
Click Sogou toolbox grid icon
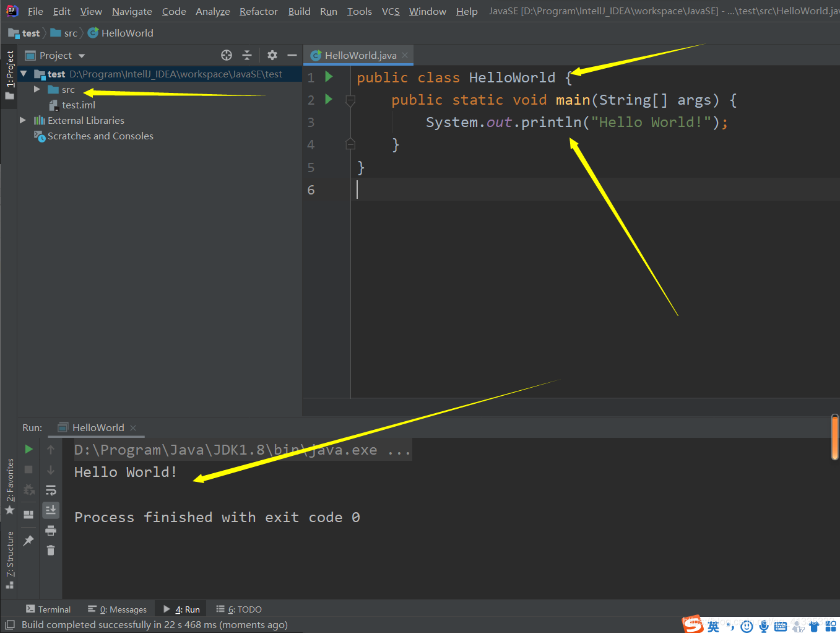pyautogui.click(x=831, y=627)
